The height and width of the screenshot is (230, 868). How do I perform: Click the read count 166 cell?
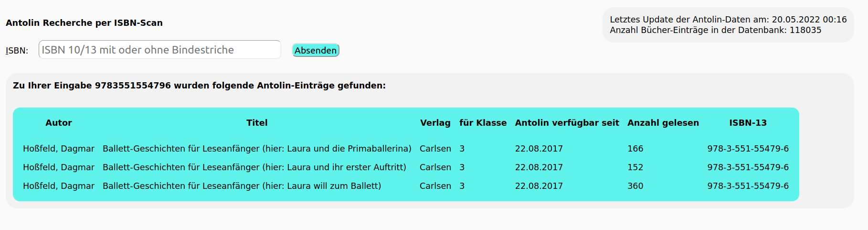point(635,149)
